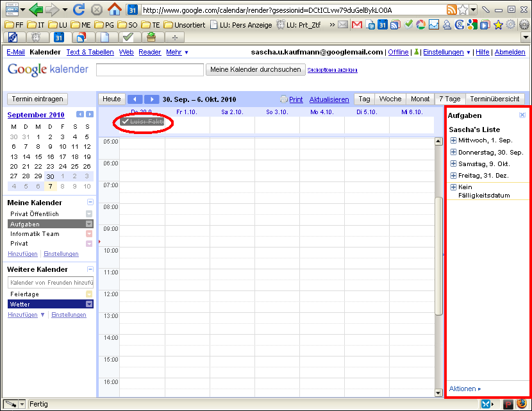Switch to the Tag view tab
The image size is (532, 411).
point(365,99)
